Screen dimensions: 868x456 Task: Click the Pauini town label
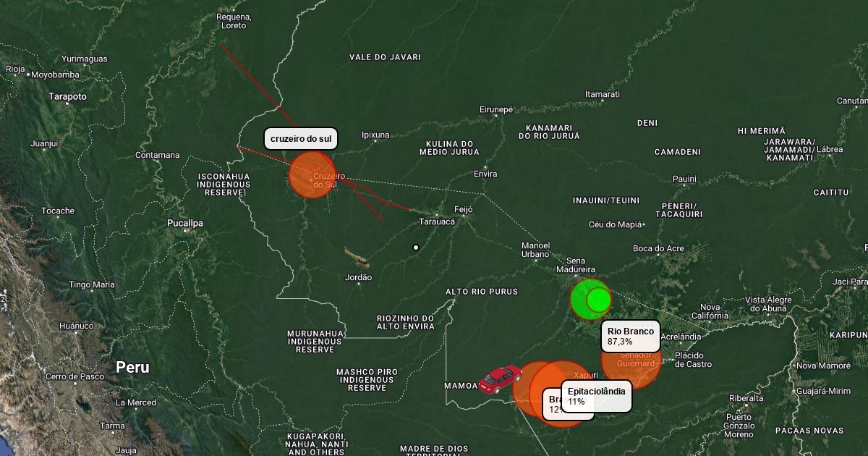pyautogui.click(x=684, y=179)
